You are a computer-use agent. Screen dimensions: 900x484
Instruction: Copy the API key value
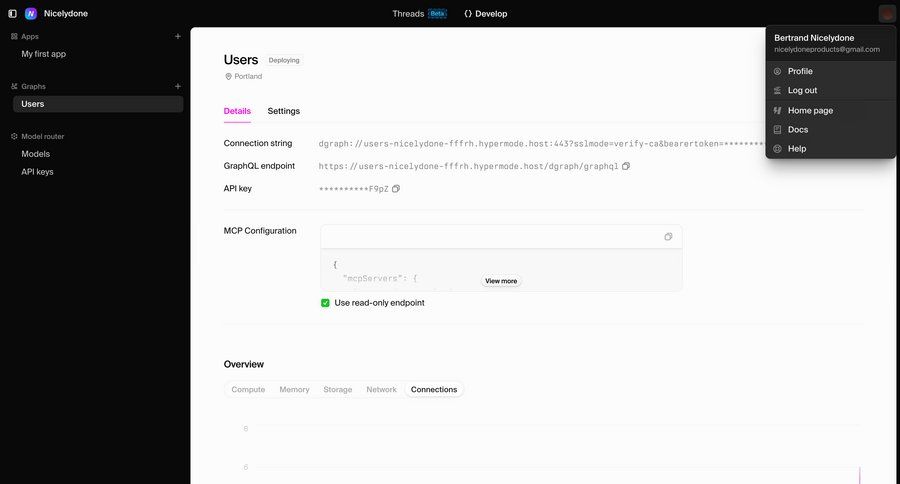(x=396, y=188)
